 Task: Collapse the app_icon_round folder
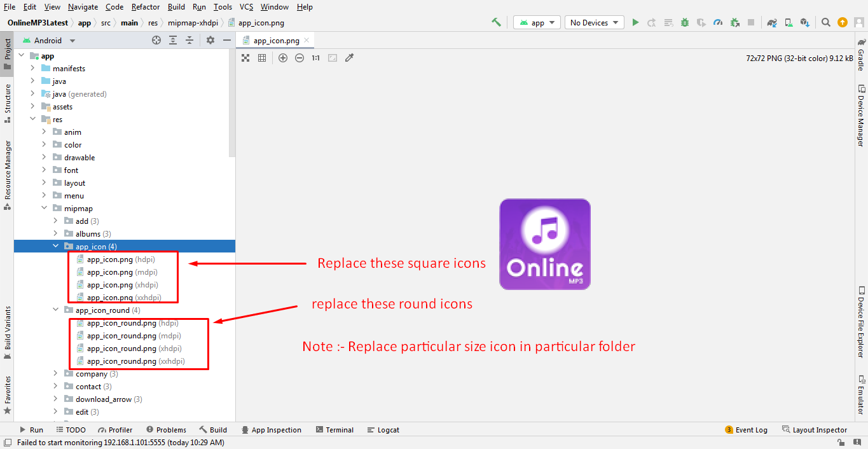pos(56,310)
